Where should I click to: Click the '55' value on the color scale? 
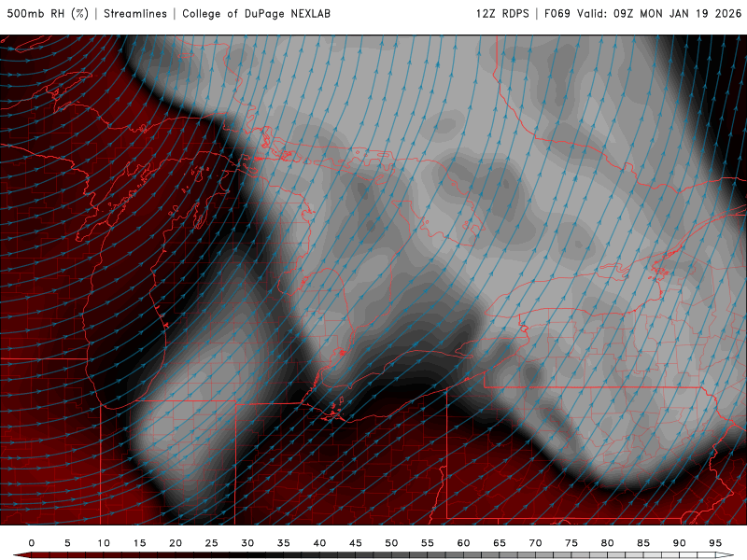click(428, 543)
